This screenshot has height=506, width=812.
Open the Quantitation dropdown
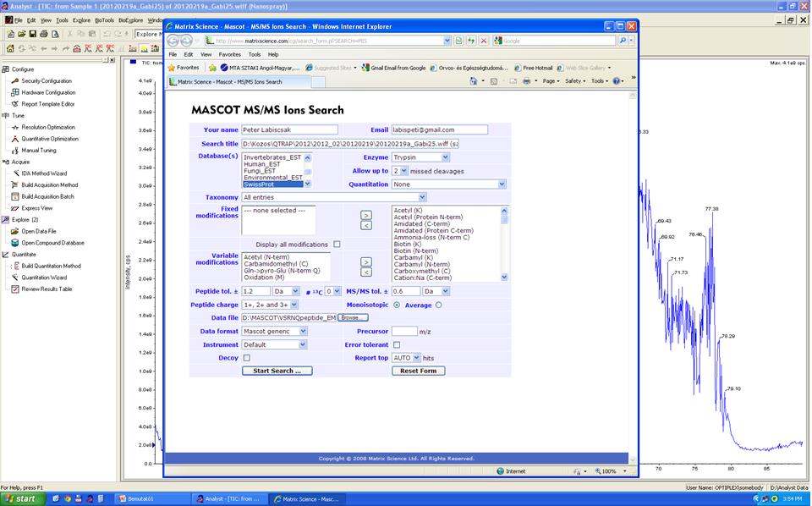click(x=448, y=184)
